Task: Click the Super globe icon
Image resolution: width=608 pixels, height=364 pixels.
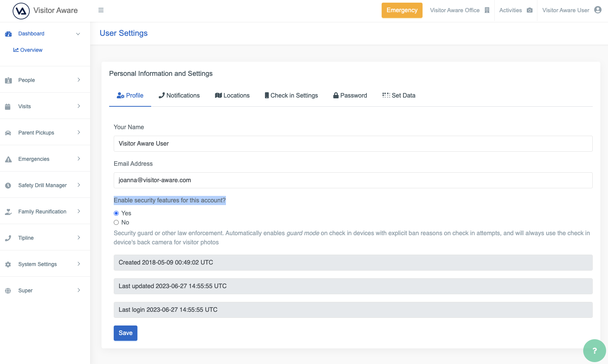Action: (x=8, y=291)
